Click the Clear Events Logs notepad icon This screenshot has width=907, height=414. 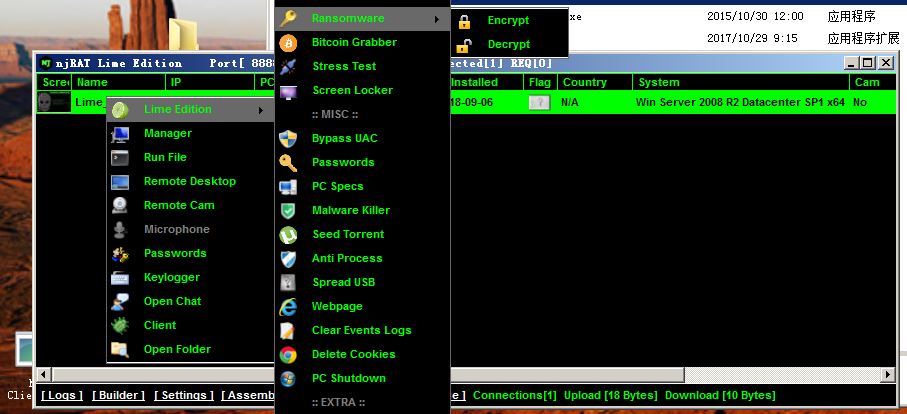pyautogui.click(x=288, y=331)
